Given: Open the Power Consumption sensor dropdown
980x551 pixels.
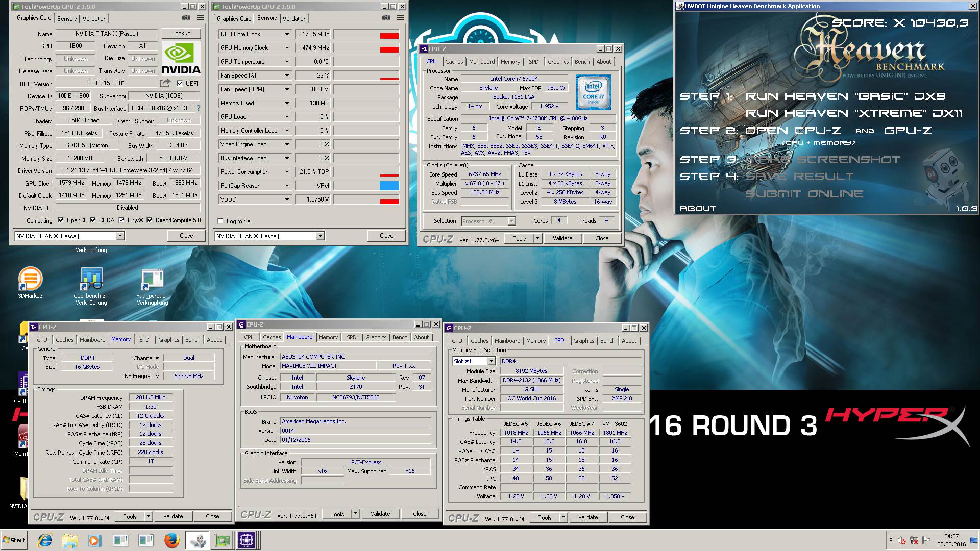Looking at the screenshot, I should (x=287, y=172).
